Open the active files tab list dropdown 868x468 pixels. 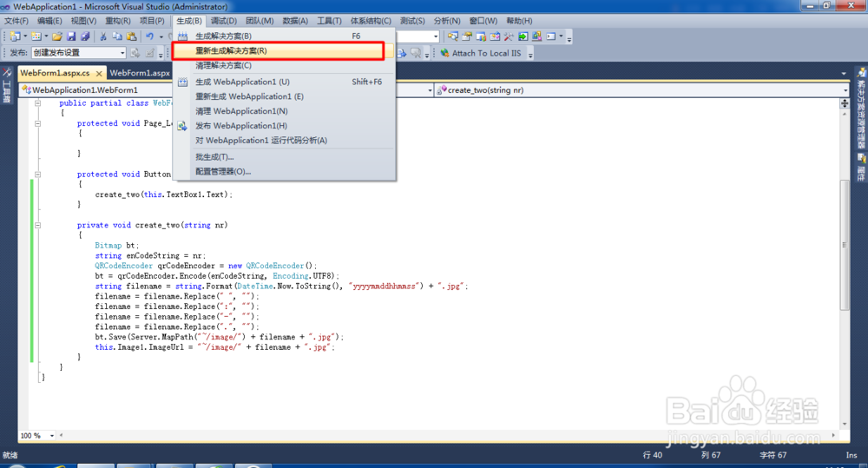pyautogui.click(x=844, y=73)
